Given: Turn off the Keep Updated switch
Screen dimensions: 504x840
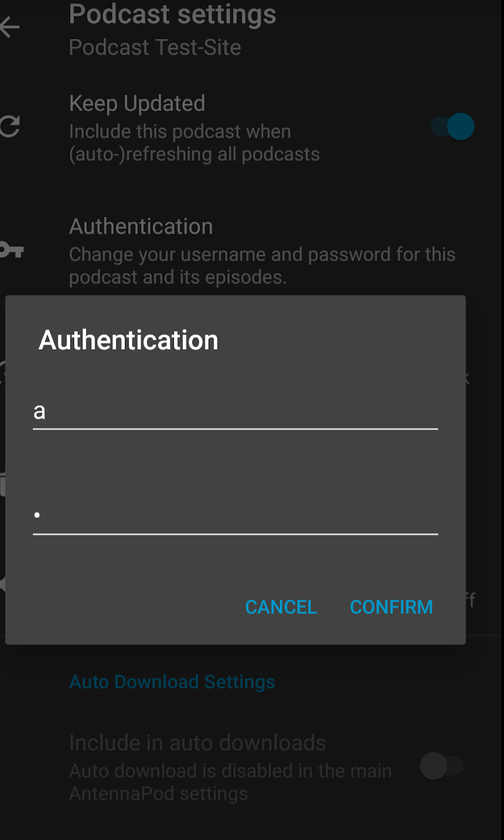Looking at the screenshot, I should click(453, 127).
